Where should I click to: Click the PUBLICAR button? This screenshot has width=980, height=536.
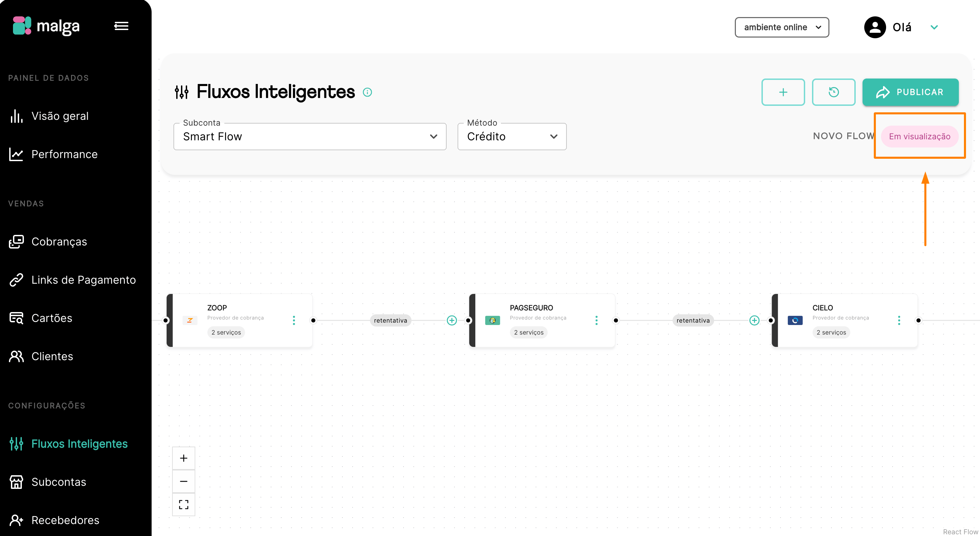[x=910, y=92]
